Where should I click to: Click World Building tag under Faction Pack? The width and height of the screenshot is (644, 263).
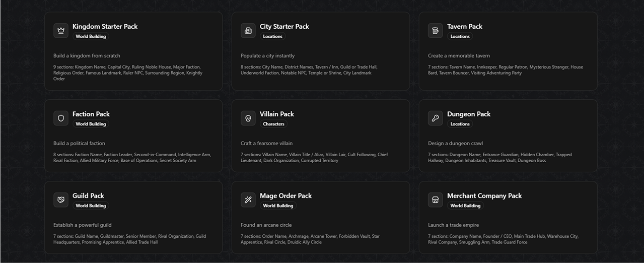pos(91,124)
